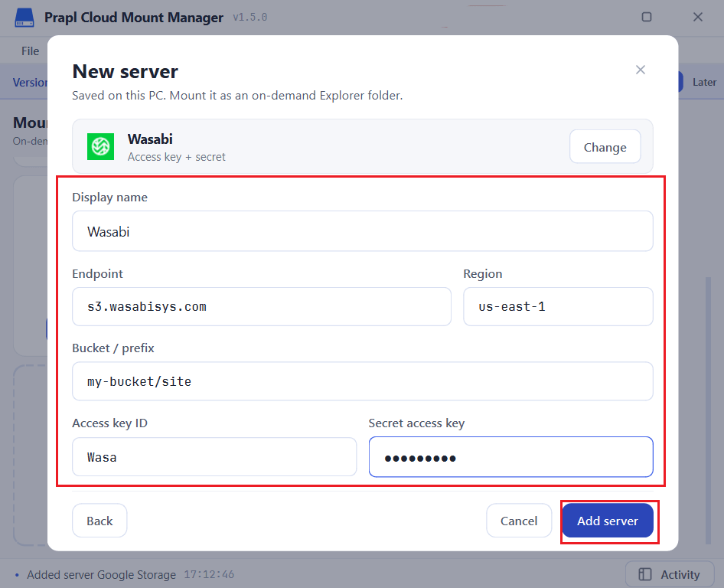Select the Bucket / prefix field
724x588 pixels.
pyautogui.click(x=363, y=381)
